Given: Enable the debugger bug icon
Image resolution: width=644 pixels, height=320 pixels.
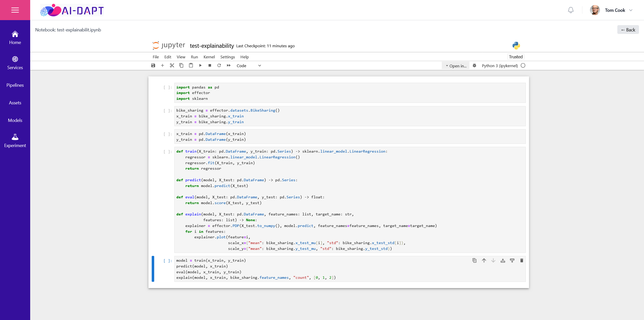Looking at the screenshot, I should click(474, 66).
